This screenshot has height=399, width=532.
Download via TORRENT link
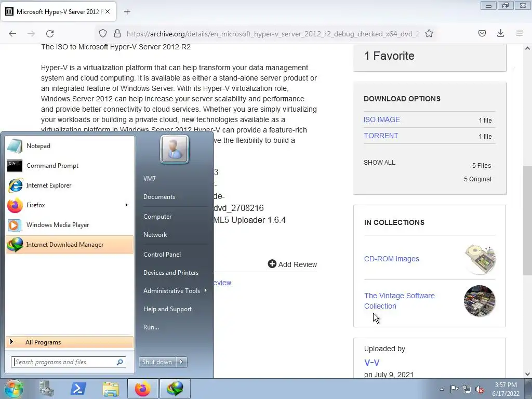point(381,136)
